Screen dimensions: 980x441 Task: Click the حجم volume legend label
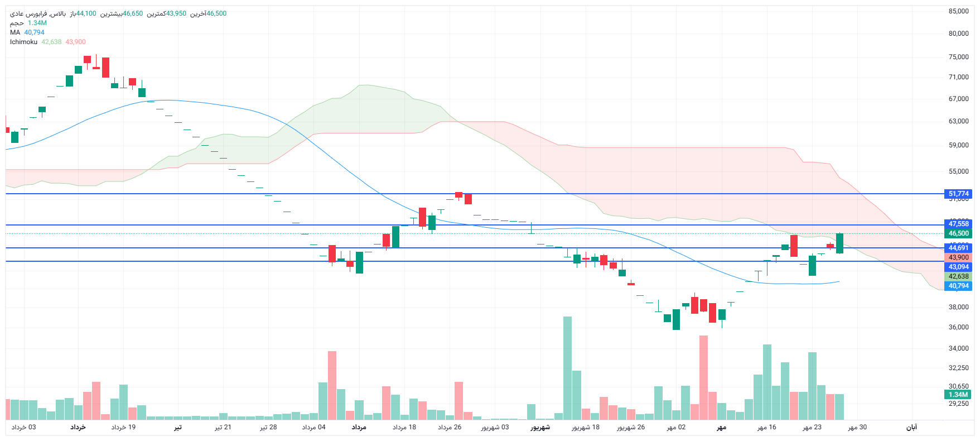[x=17, y=23]
